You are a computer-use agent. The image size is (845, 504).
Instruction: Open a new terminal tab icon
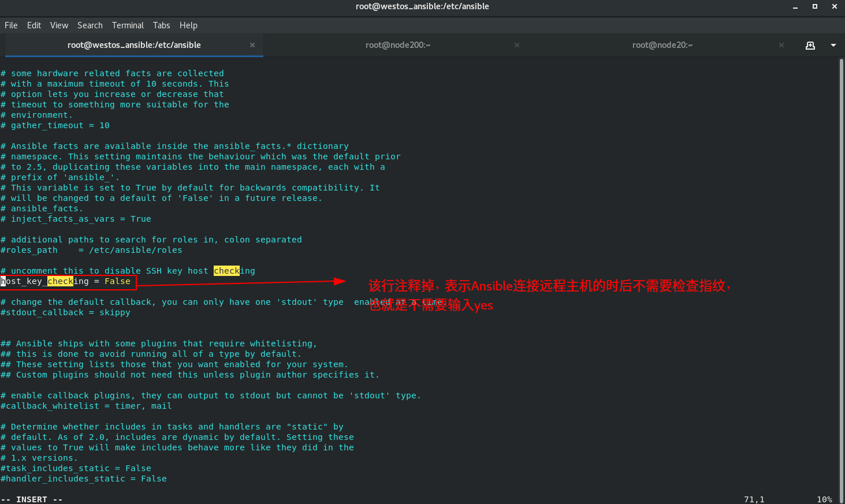[x=810, y=45]
